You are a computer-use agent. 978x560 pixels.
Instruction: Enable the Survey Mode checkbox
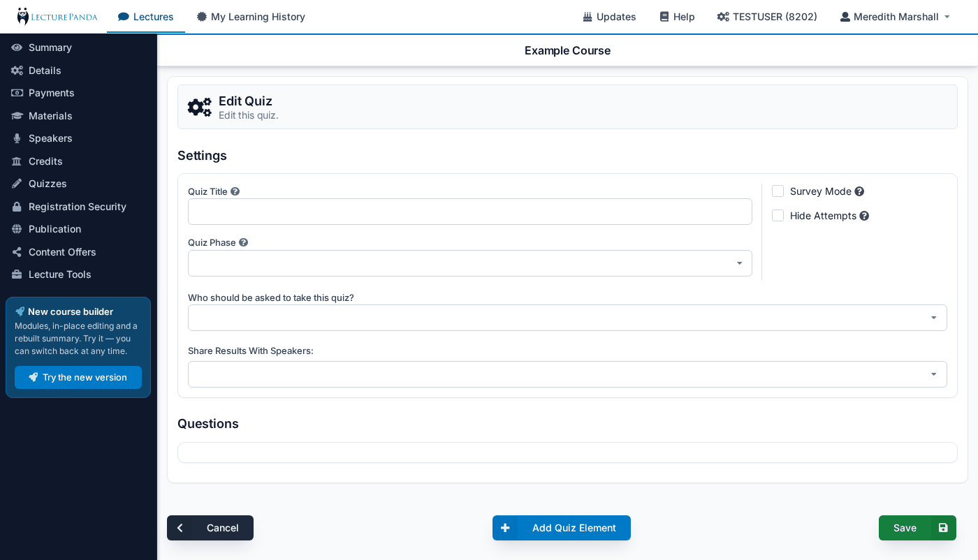point(778,191)
